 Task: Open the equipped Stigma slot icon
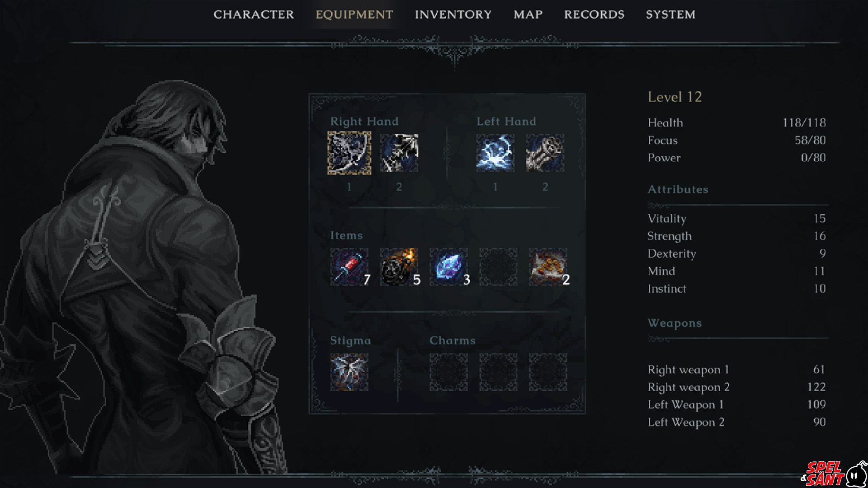tap(349, 372)
